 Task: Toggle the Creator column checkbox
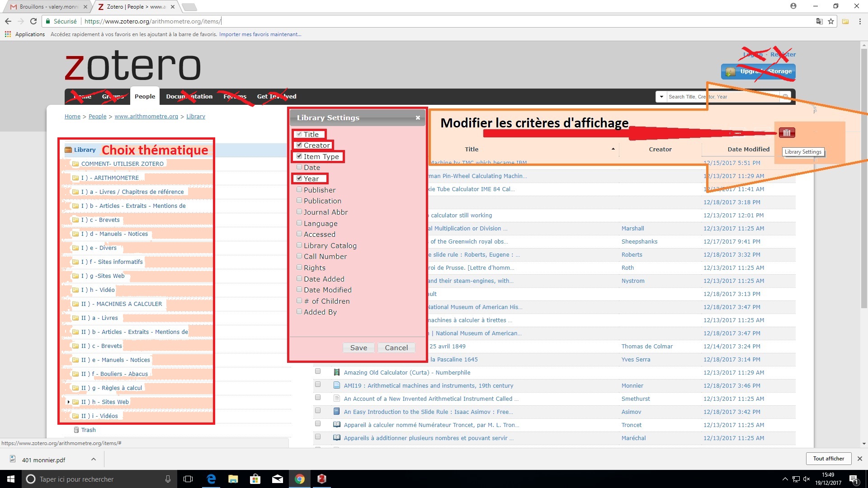[x=299, y=145]
